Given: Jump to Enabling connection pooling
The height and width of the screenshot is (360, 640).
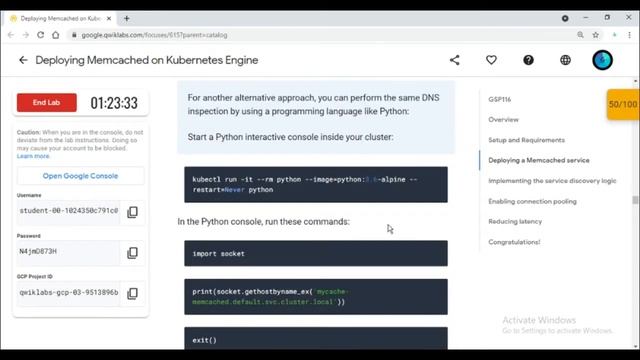Looking at the screenshot, I should pyautogui.click(x=532, y=201).
